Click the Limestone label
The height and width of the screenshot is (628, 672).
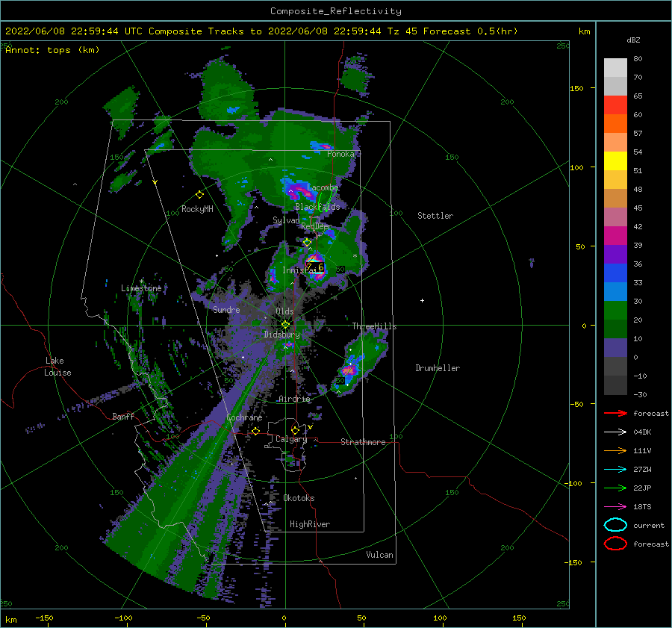point(141,288)
